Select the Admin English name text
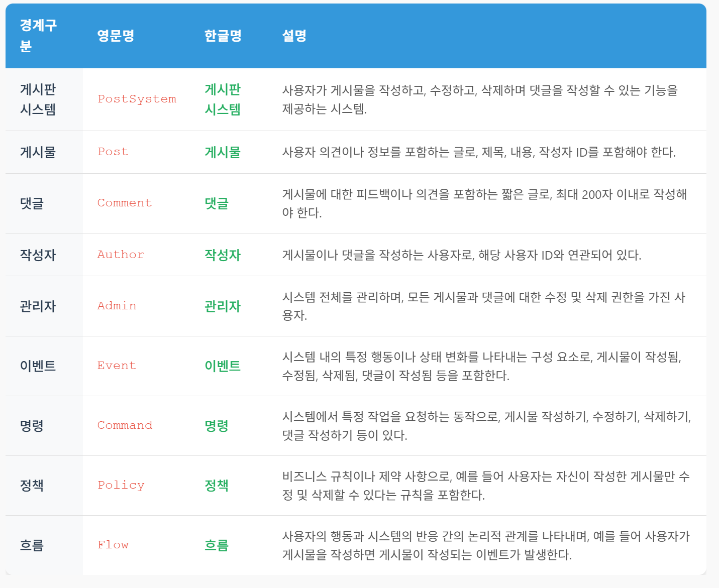 point(117,306)
